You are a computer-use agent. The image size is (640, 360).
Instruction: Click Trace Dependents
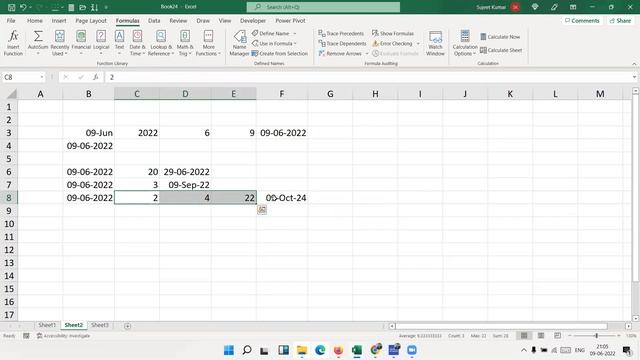click(342, 43)
